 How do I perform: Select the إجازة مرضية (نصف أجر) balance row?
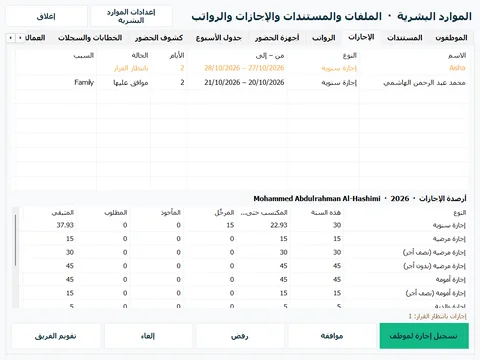tap(243, 252)
